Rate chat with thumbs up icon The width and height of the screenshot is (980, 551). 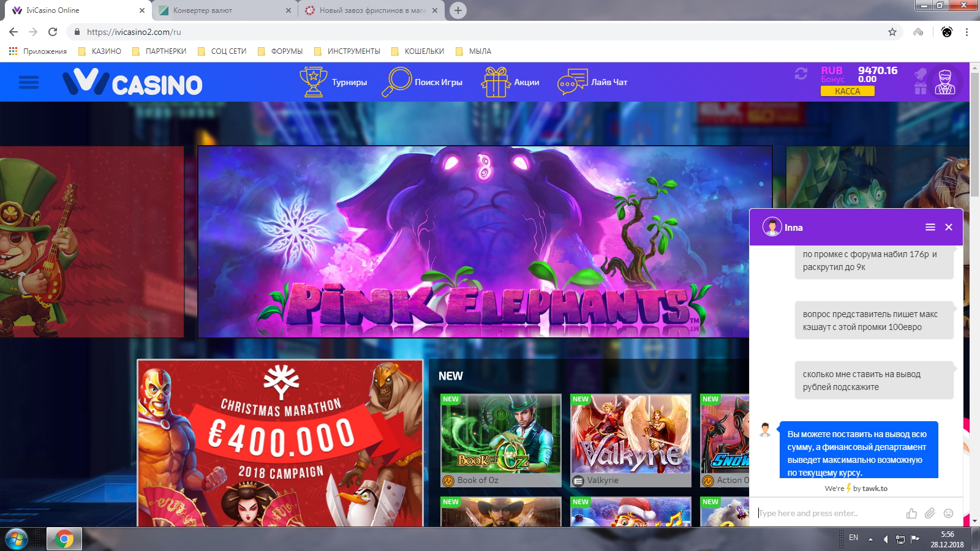911,513
